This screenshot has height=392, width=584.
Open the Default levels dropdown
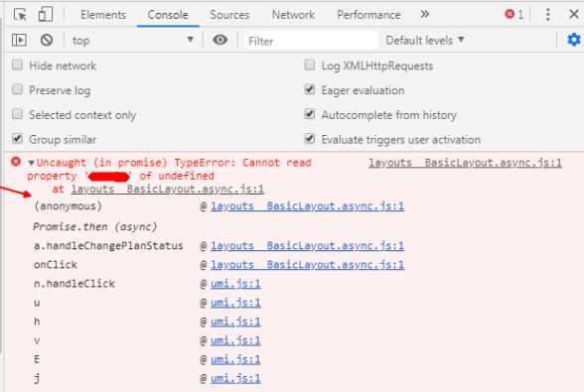pyautogui.click(x=425, y=41)
